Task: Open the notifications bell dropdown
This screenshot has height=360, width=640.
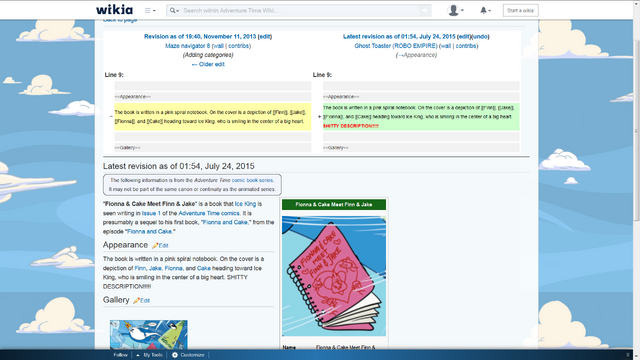Action: coord(485,10)
